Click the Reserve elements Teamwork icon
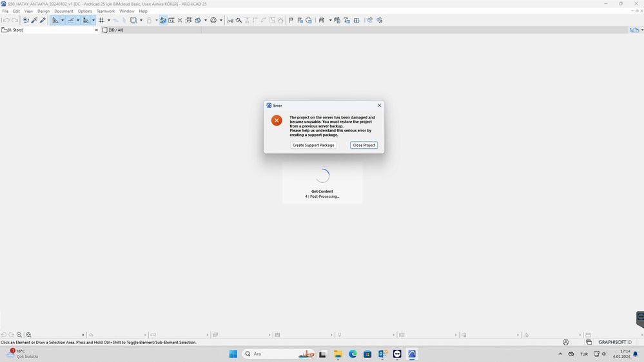The height and width of the screenshot is (362, 644). click(347, 20)
